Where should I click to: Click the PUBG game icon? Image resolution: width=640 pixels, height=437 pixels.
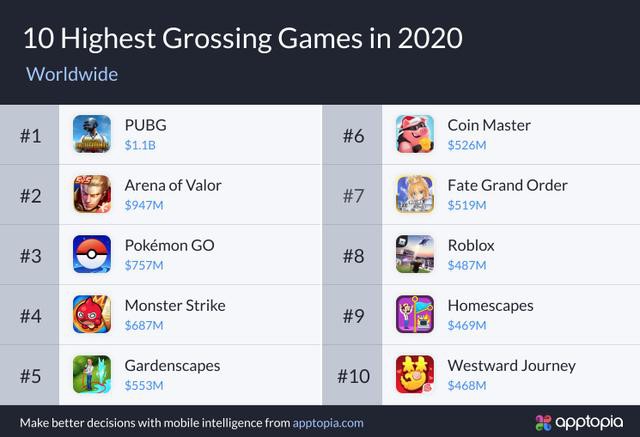pyautogui.click(x=92, y=134)
